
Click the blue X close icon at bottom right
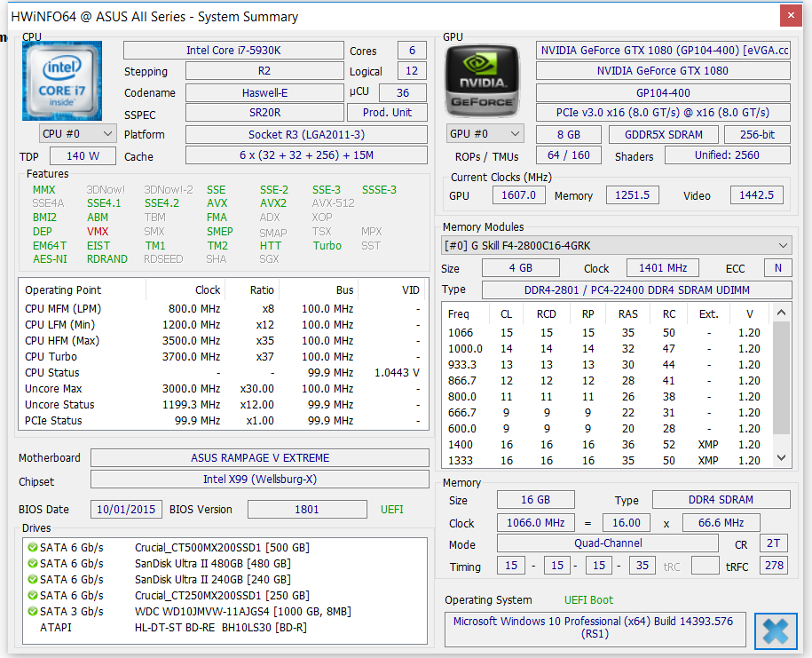coord(776,631)
